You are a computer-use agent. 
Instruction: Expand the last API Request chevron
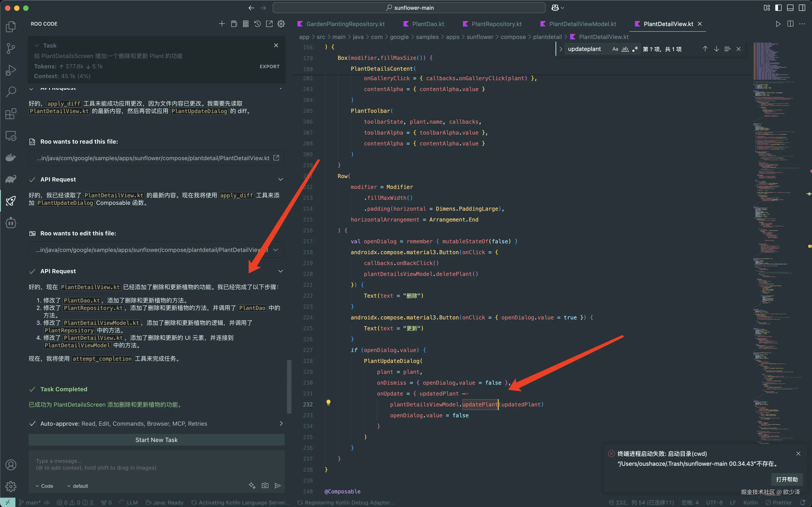280,271
